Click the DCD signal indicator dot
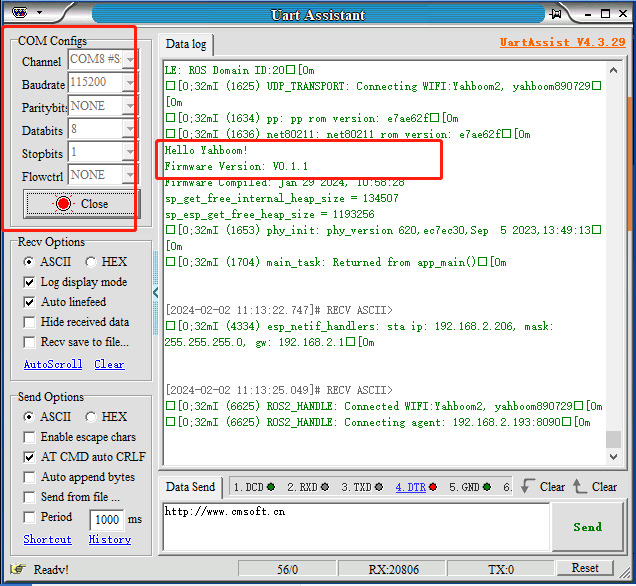636x586 pixels. pos(271,487)
